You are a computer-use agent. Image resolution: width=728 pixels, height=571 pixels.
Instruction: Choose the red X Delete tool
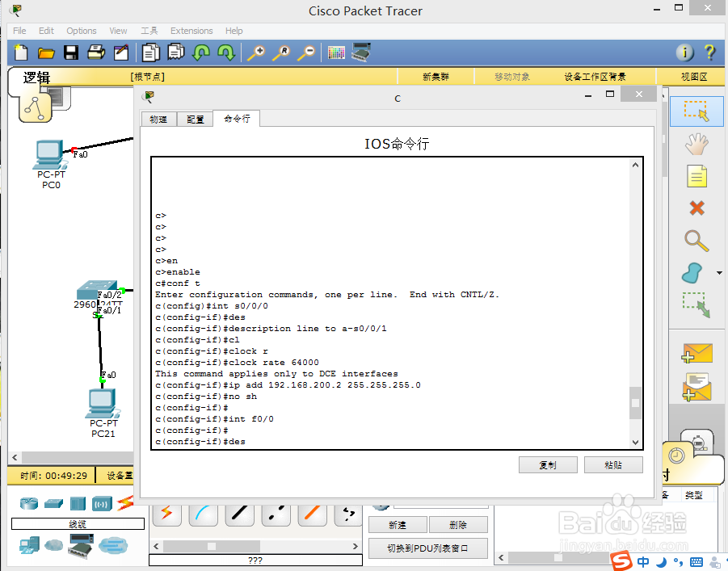pos(697,208)
